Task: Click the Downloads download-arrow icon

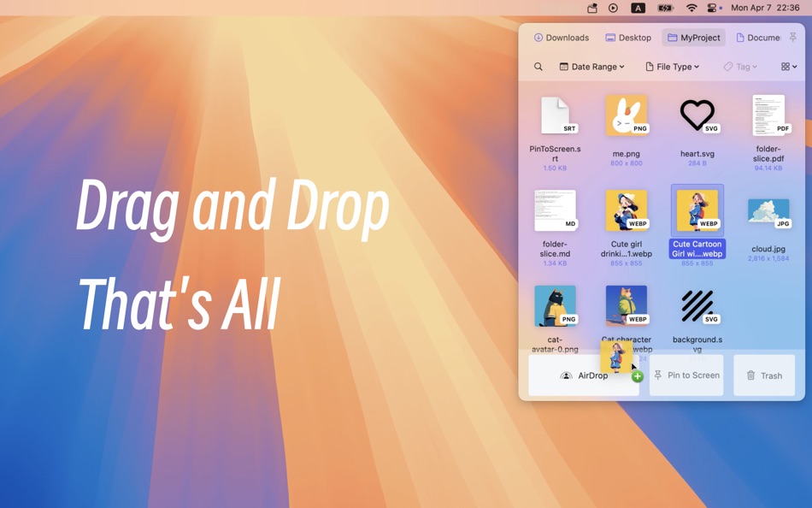Action: [x=538, y=38]
